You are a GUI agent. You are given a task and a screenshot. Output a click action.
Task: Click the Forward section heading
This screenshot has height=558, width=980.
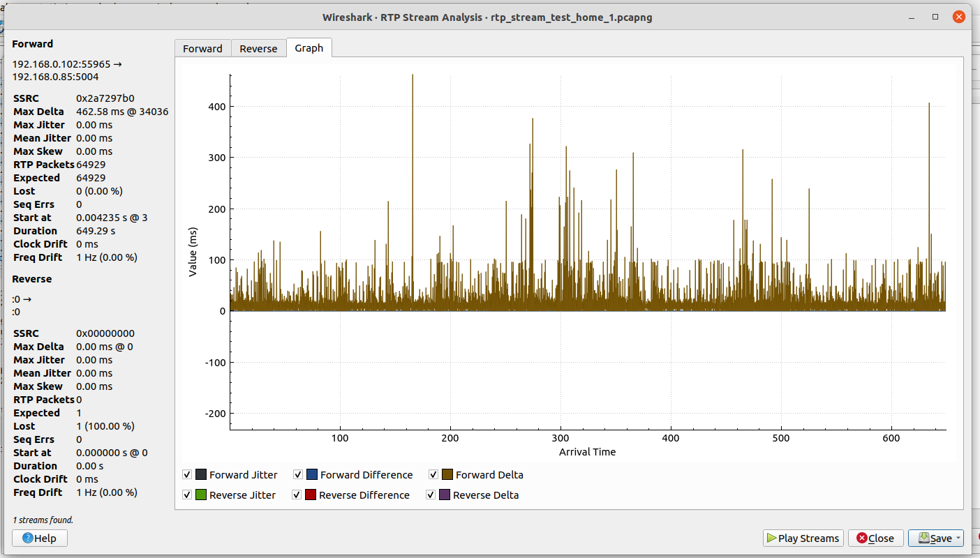pos(33,44)
